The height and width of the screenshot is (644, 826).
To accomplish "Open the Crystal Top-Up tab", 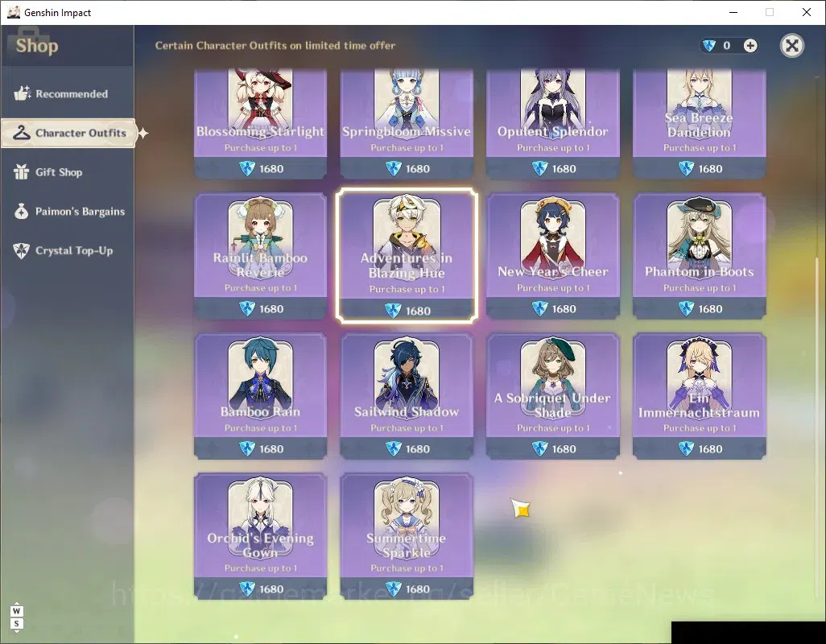I will (x=68, y=250).
